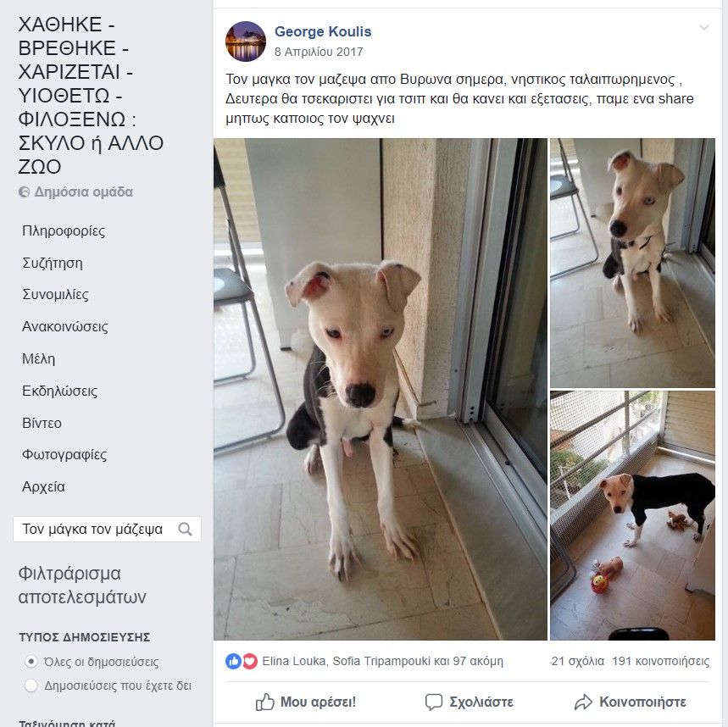Open the 191 κοινοποιήσεις shares list

point(661,661)
